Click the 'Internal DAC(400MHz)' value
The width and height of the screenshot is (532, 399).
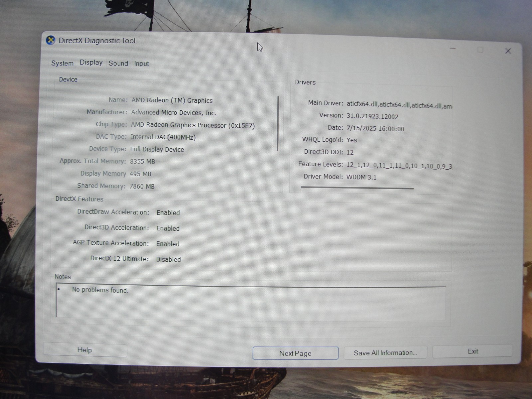pyautogui.click(x=163, y=137)
